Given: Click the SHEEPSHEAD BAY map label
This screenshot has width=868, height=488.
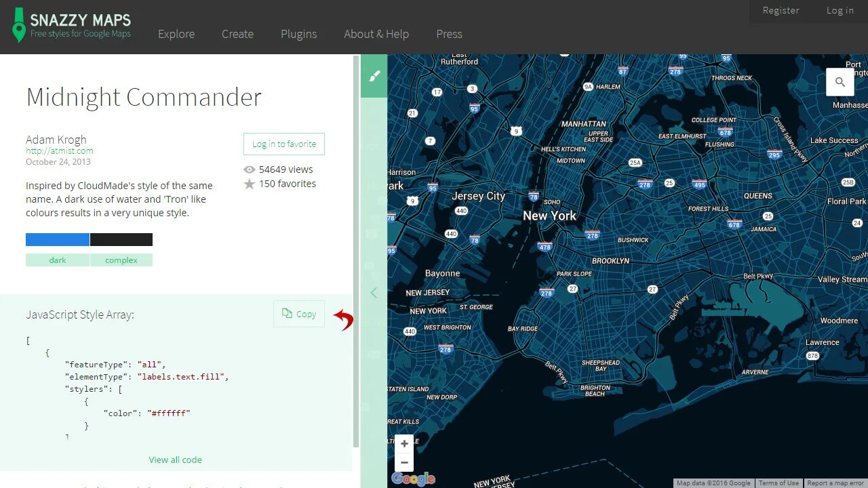Looking at the screenshot, I should [601, 365].
